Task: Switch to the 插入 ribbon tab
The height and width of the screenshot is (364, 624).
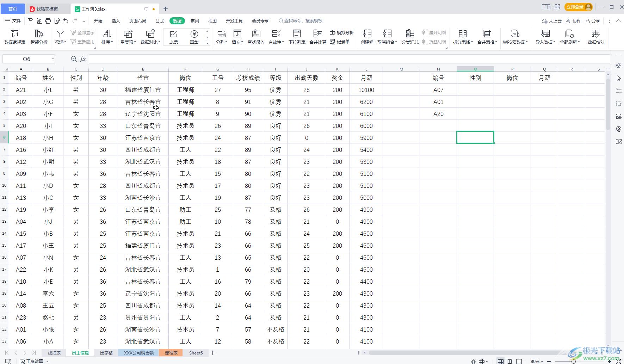Action: pos(116,21)
